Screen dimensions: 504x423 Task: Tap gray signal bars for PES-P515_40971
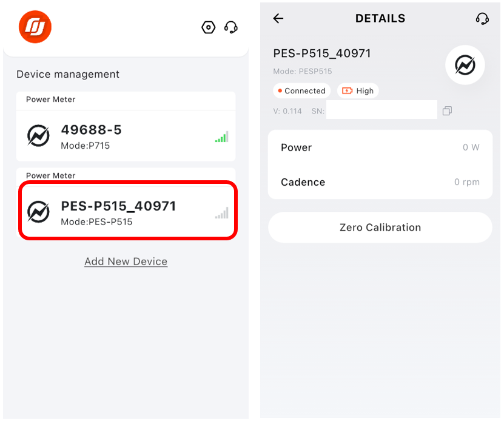[222, 213]
